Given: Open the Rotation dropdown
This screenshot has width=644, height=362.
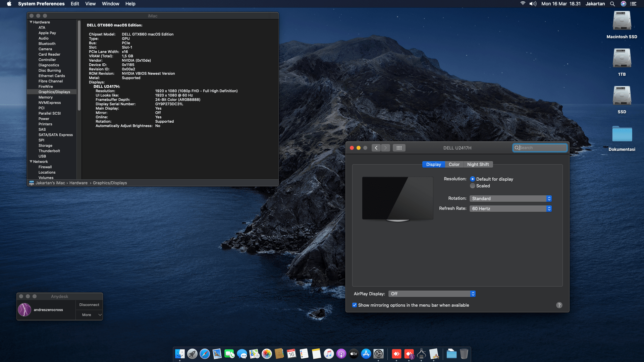Looking at the screenshot, I should (x=511, y=198).
